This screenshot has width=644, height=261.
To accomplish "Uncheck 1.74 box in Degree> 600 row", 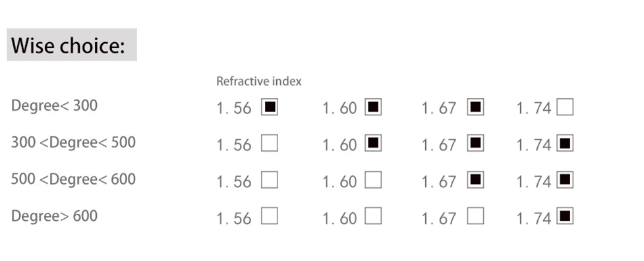I will [x=565, y=216].
